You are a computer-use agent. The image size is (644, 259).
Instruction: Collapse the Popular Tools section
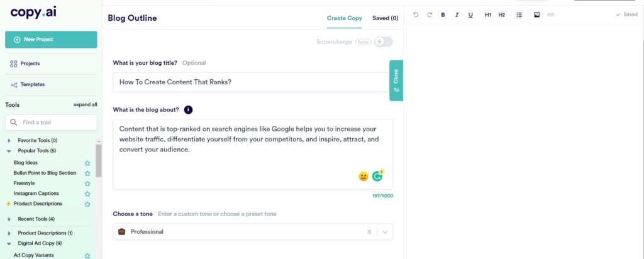(x=9, y=151)
